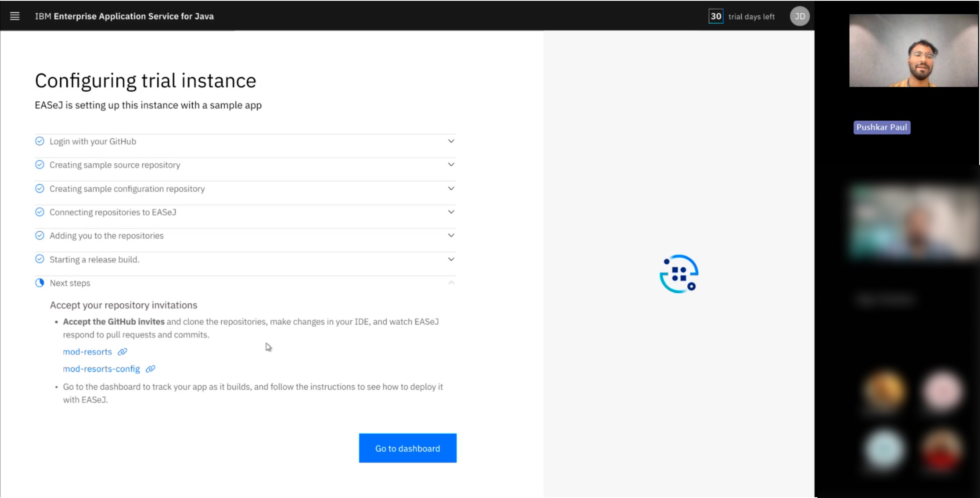Expand Adding you to the repositories
This screenshot has height=498, width=980.
point(451,235)
